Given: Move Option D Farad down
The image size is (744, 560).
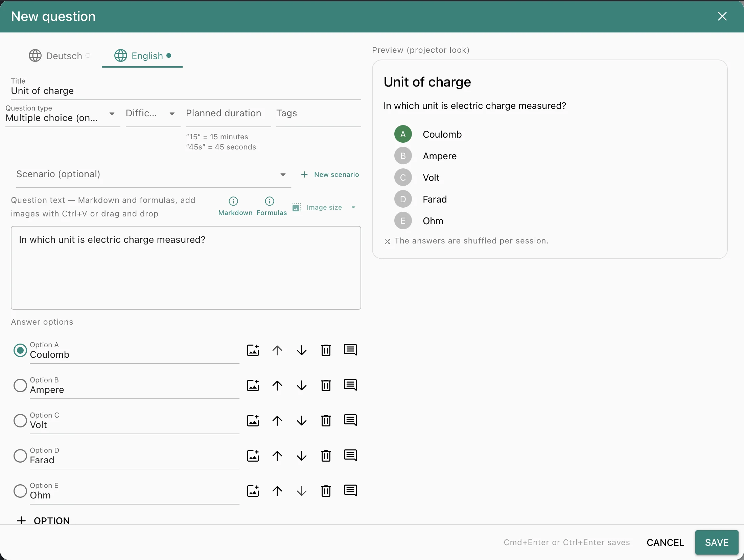Looking at the screenshot, I should 302,456.
